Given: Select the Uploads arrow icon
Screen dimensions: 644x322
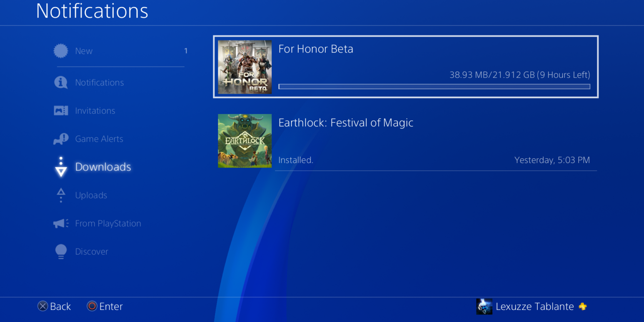Looking at the screenshot, I should [61, 195].
